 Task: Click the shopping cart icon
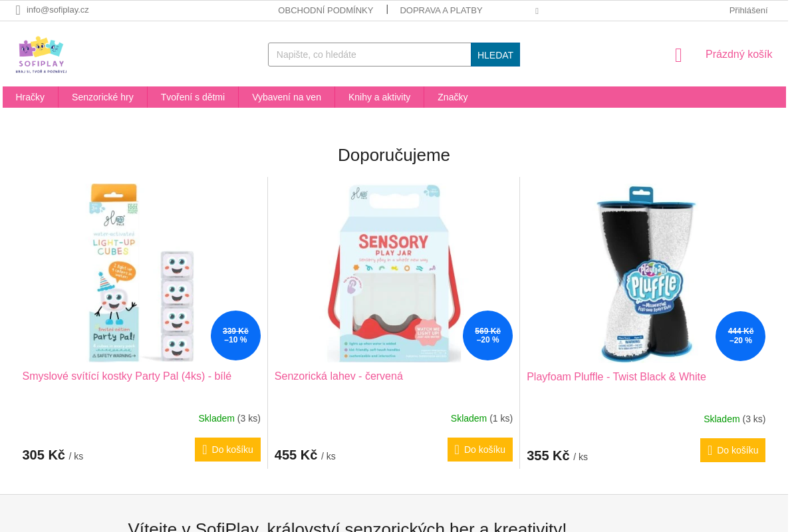click(x=678, y=55)
